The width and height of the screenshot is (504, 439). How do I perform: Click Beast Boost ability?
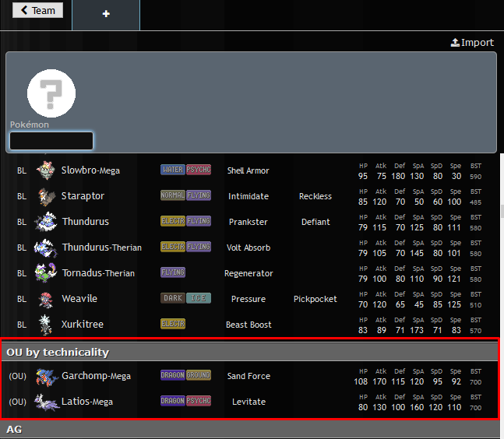click(x=248, y=325)
